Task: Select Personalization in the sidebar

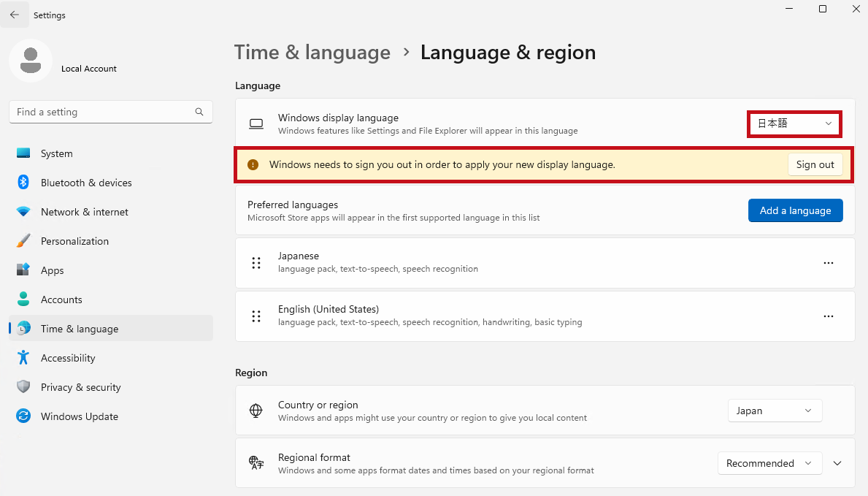Action: tap(111, 241)
